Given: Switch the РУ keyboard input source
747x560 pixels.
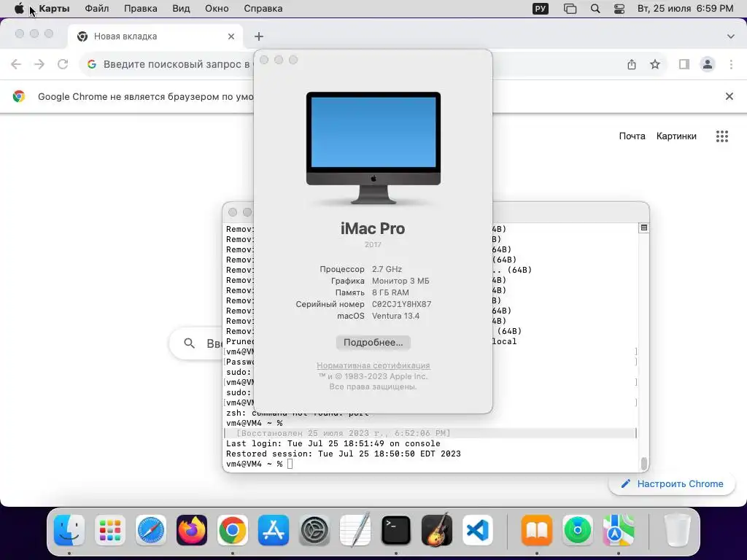Looking at the screenshot, I should tap(541, 9).
